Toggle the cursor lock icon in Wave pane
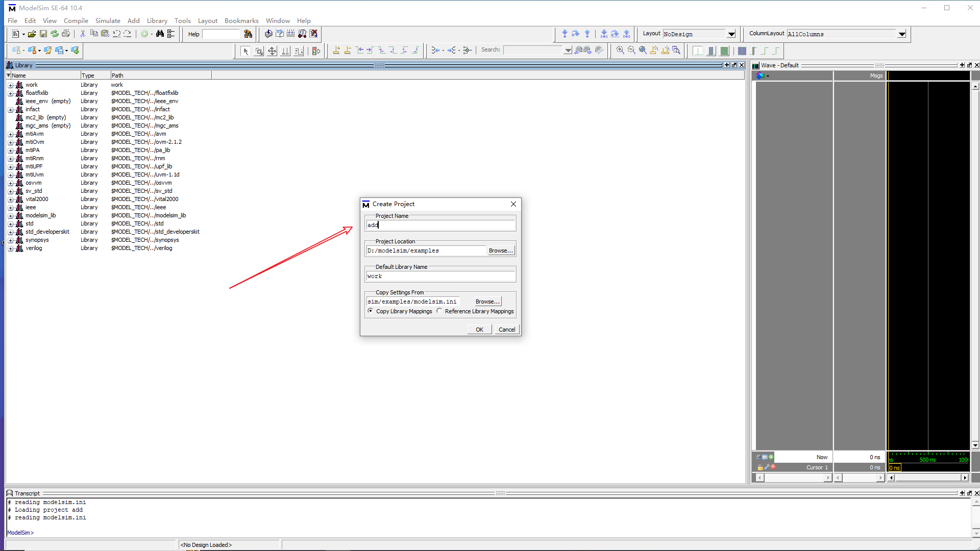Image resolution: width=980 pixels, height=551 pixels. coord(761,467)
